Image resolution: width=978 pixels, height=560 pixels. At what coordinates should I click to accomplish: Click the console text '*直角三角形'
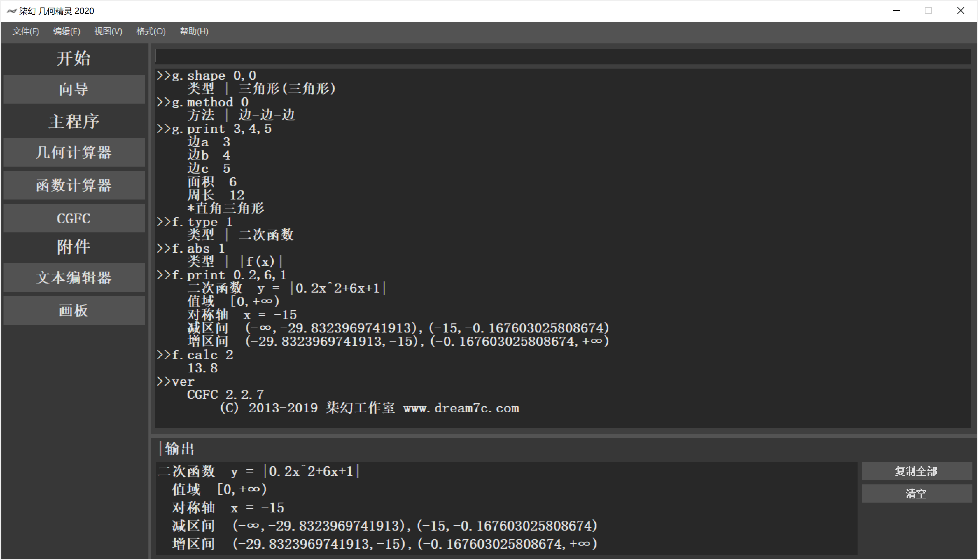click(226, 209)
